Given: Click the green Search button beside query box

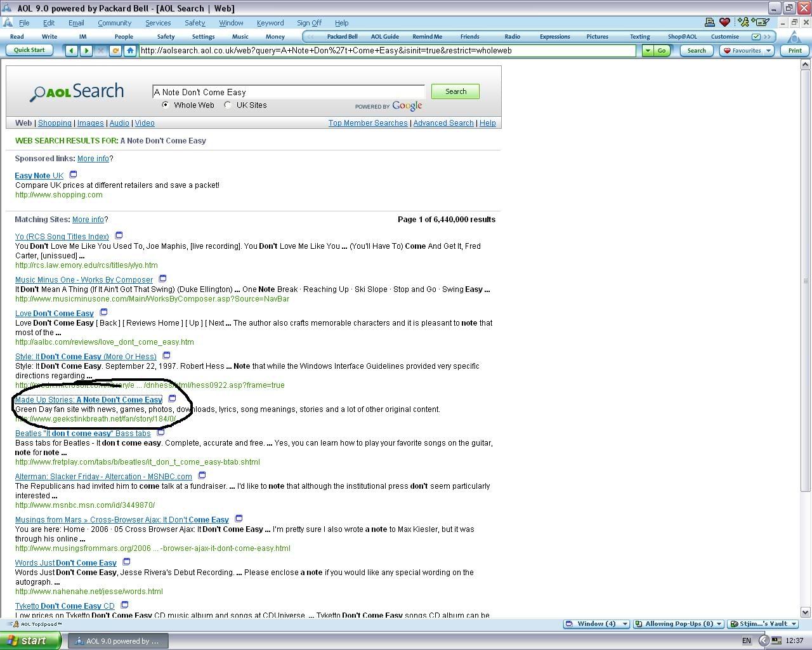Looking at the screenshot, I should click(455, 91).
